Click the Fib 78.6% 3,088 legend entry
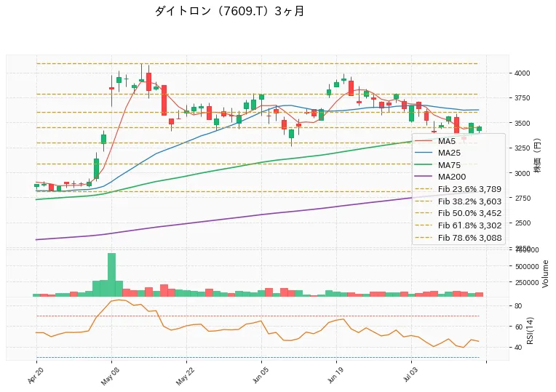Screen dimensions: 556x392 tap(458, 238)
